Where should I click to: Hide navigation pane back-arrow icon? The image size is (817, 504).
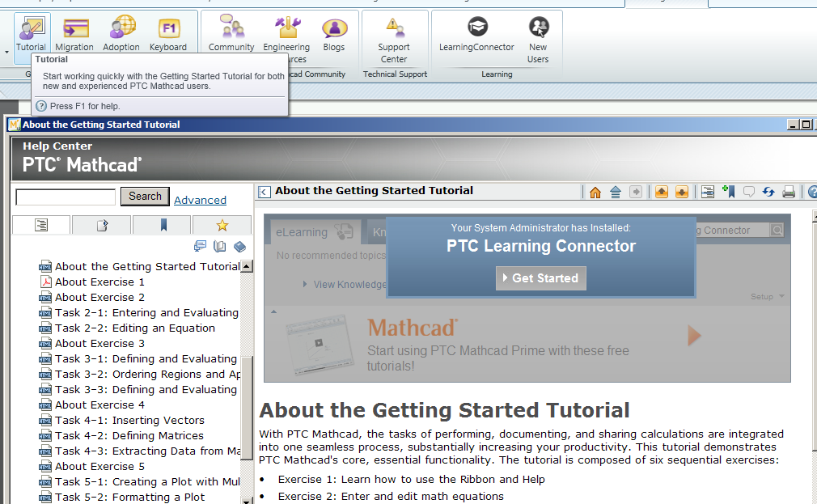(x=265, y=192)
